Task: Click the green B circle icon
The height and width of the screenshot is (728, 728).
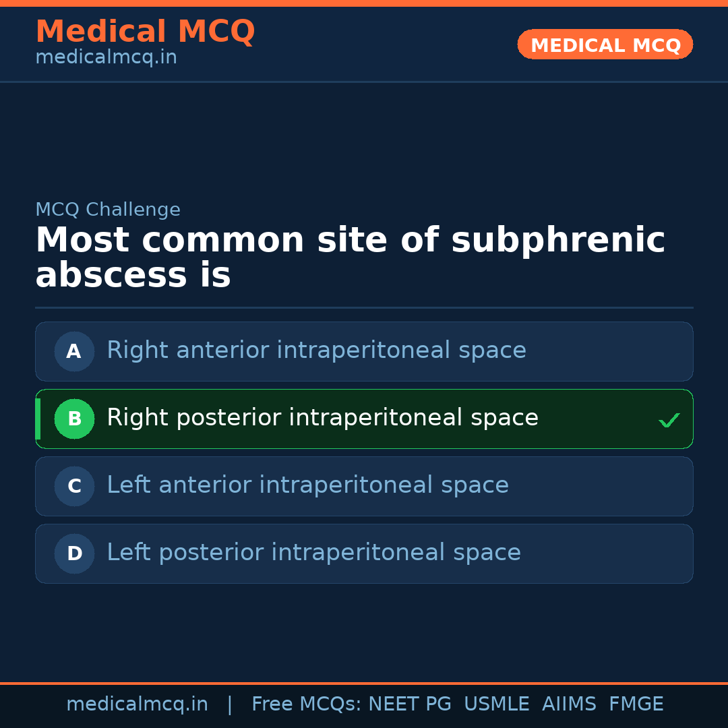Action: (74, 419)
